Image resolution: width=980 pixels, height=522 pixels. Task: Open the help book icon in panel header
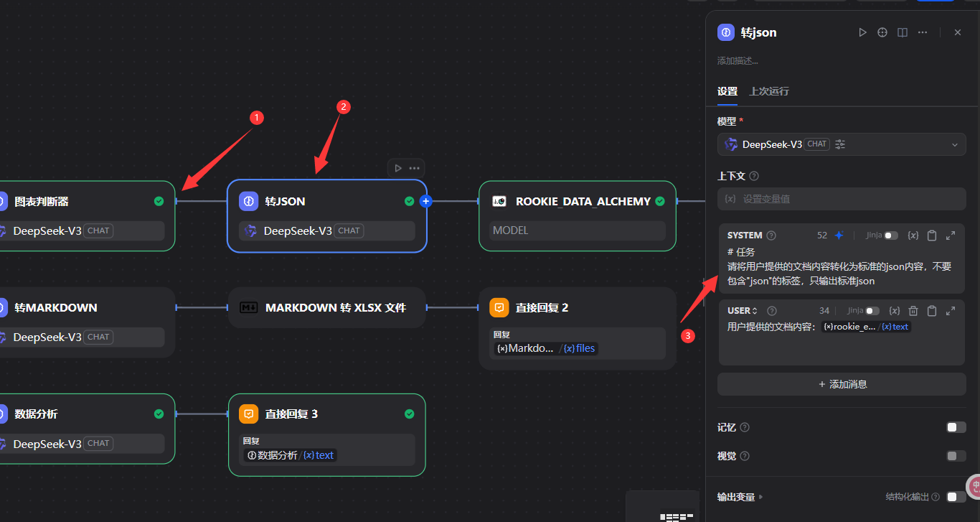pos(903,32)
